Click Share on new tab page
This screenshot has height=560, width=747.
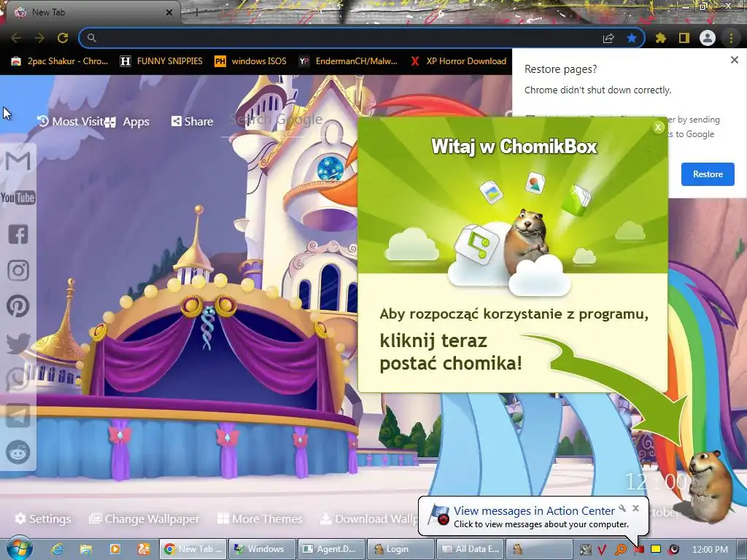pyautogui.click(x=192, y=122)
